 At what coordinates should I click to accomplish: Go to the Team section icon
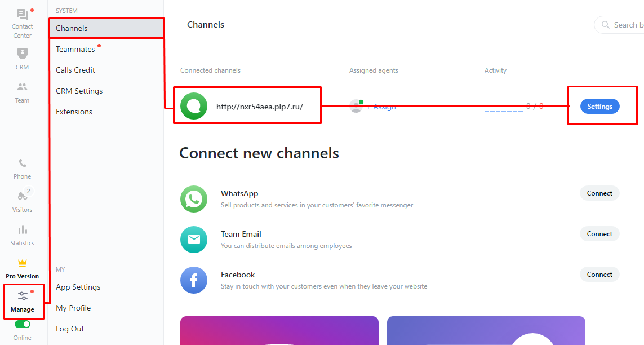pos(22,87)
